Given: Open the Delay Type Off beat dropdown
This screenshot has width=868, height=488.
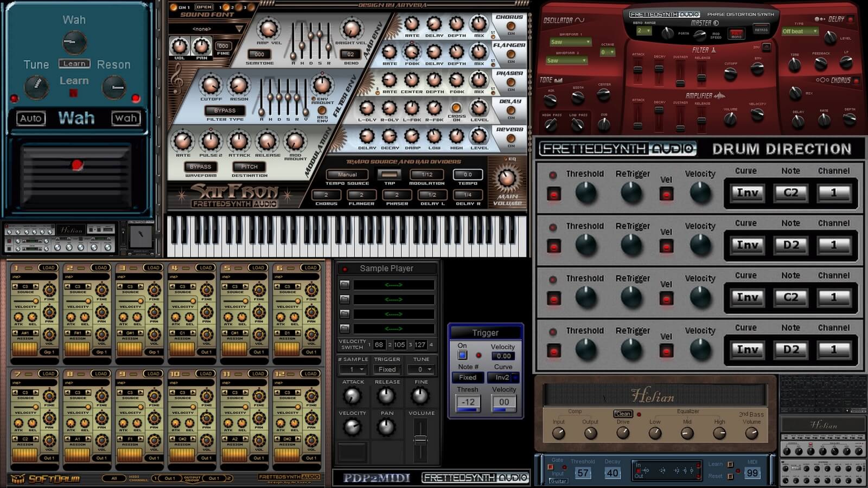Looking at the screenshot, I should 800,31.
